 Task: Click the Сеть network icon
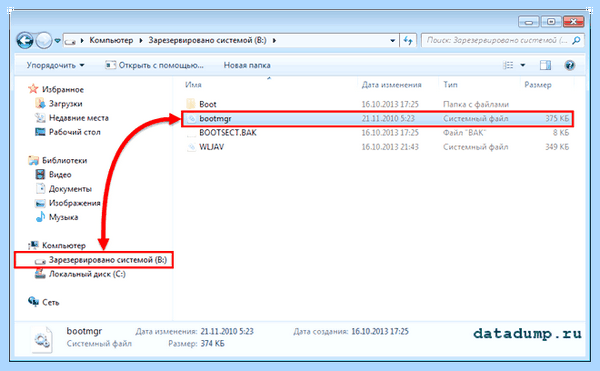pyautogui.click(x=33, y=302)
